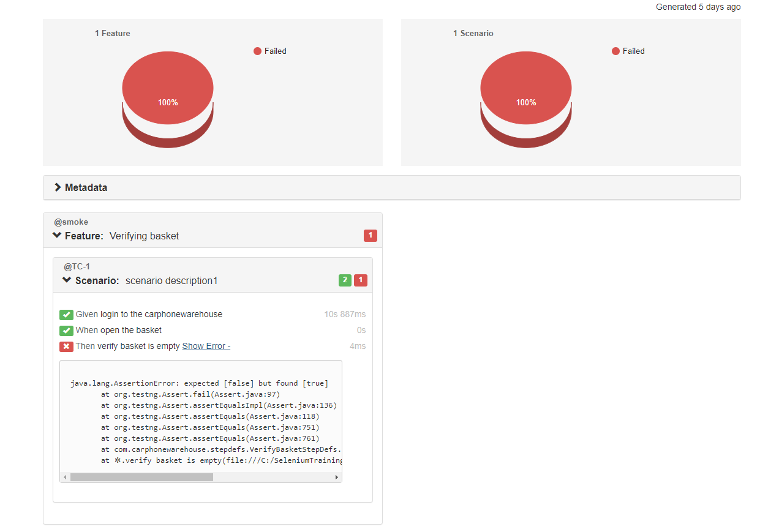Click the 10s 887ms duration value

(x=345, y=314)
